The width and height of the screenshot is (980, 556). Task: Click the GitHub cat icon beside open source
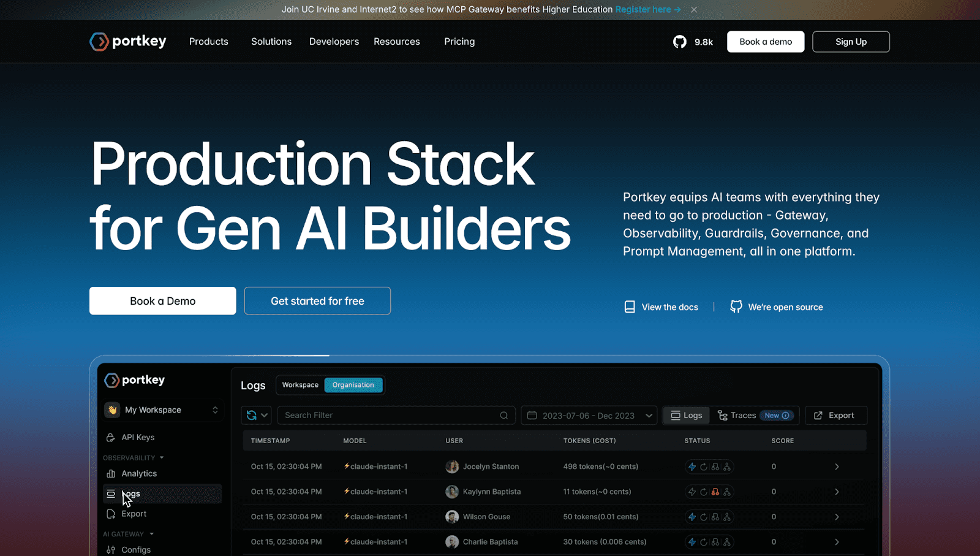pyautogui.click(x=736, y=307)
